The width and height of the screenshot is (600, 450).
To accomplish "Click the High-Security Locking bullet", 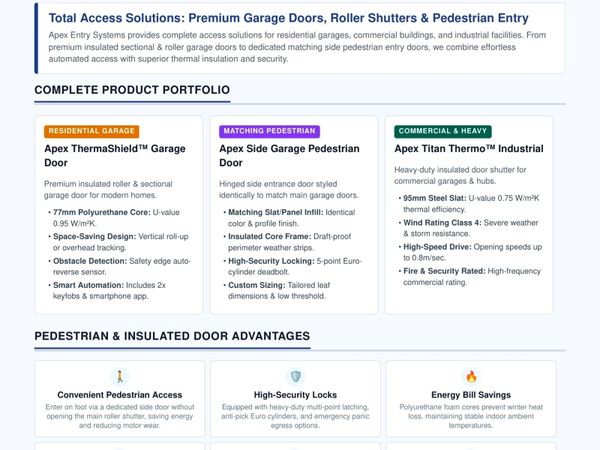I will (294, 266).
